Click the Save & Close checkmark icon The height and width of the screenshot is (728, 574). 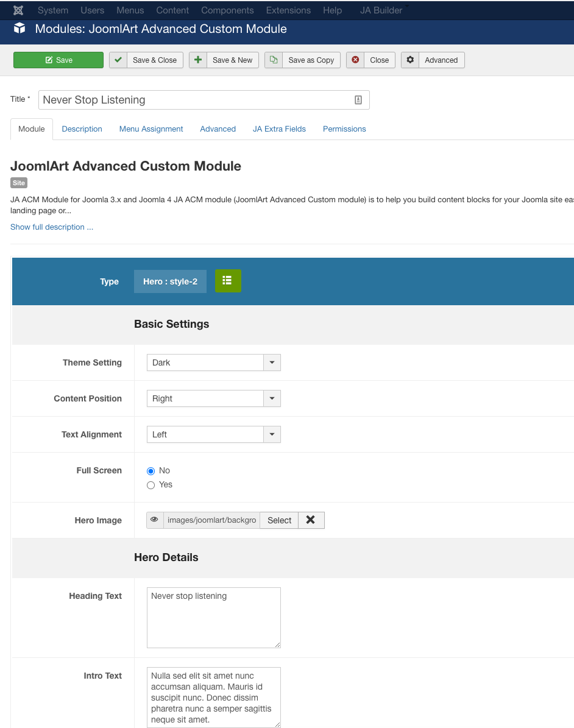tap(118, 60)
